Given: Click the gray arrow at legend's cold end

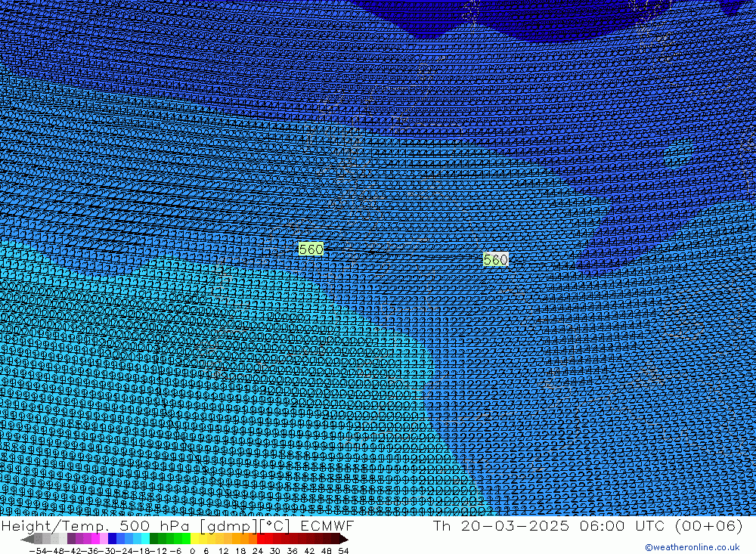Looking at the screenshot, I should 27,539.
